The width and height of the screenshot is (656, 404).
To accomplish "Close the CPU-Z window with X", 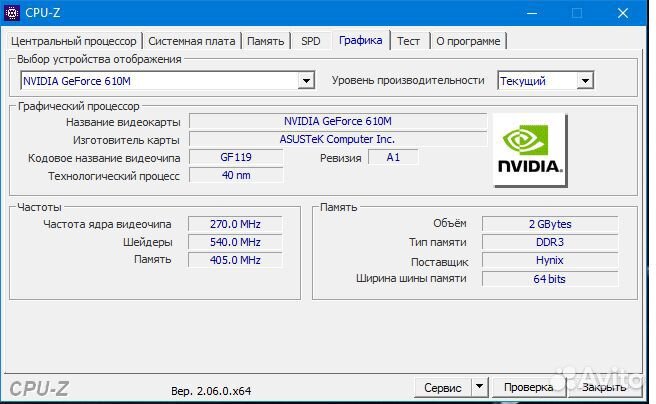I will click(x=623, y=13).
